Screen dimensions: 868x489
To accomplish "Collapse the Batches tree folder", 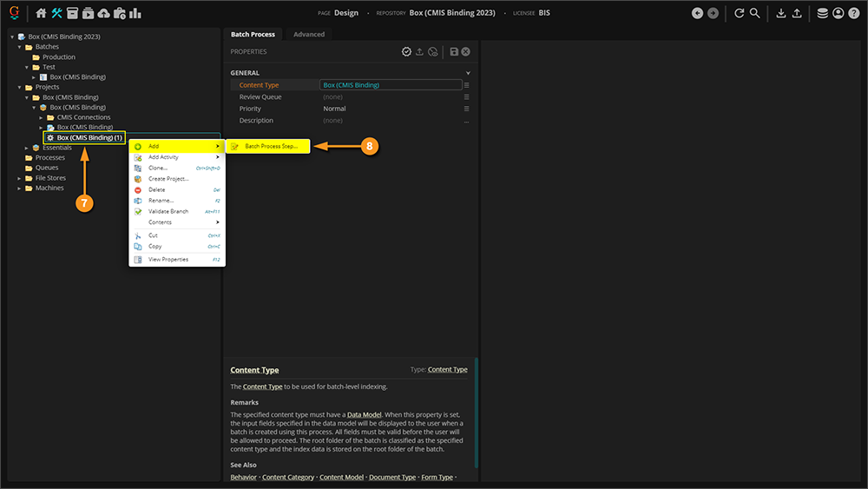I will [x=19, y=47].
